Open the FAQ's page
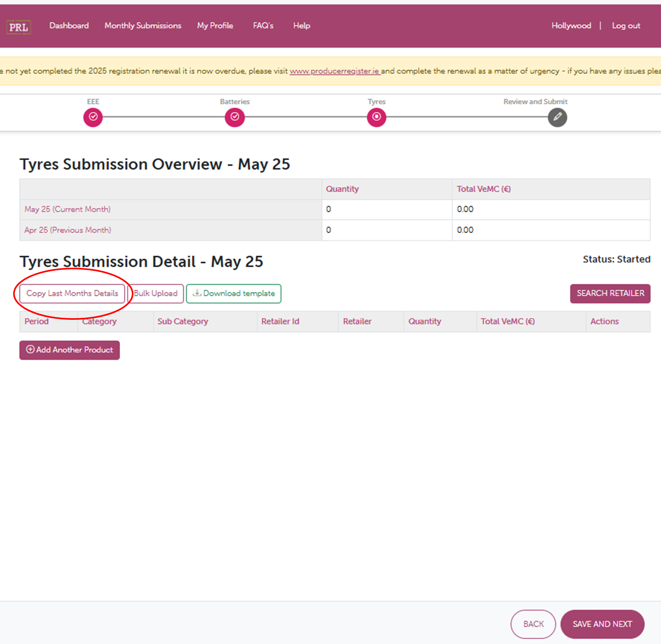 click(x=263, y=26)
